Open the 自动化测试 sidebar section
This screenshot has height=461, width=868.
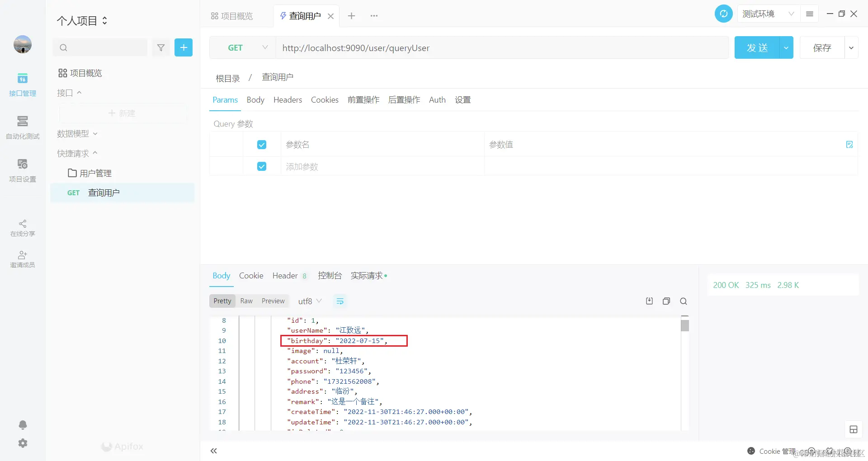(x=23, y=127)
